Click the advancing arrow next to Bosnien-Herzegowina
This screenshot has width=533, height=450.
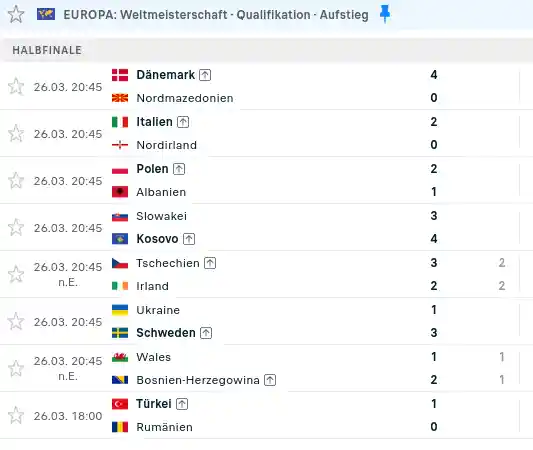point(270,380)
